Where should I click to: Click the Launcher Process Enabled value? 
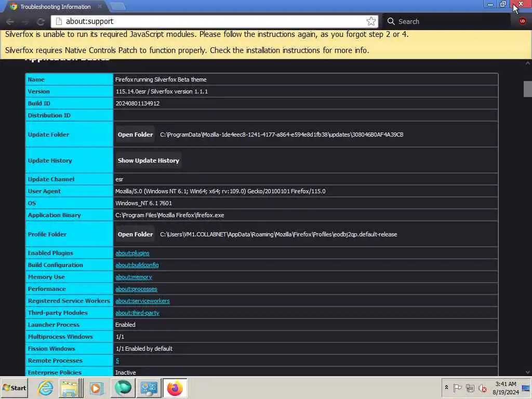[125, 325]
